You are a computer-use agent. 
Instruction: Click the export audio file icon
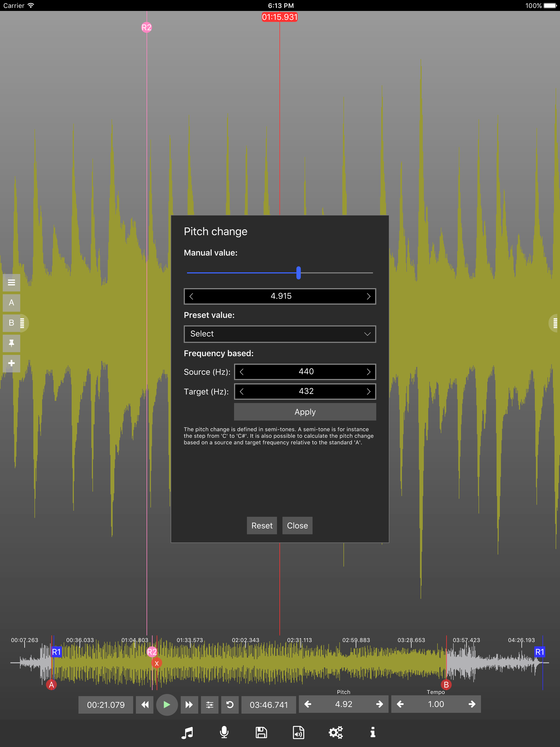299,733
